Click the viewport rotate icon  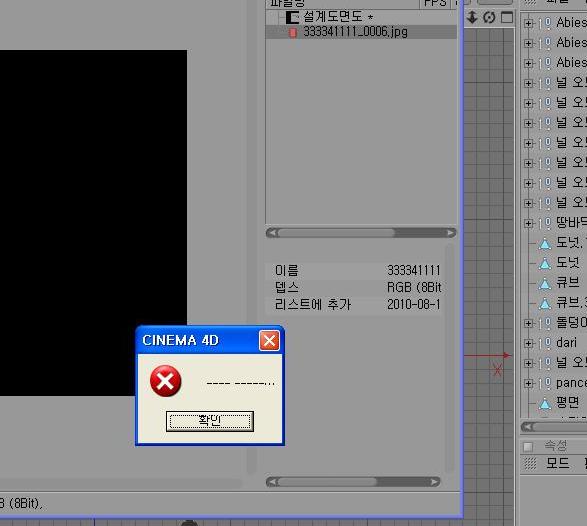click(489, 17)
